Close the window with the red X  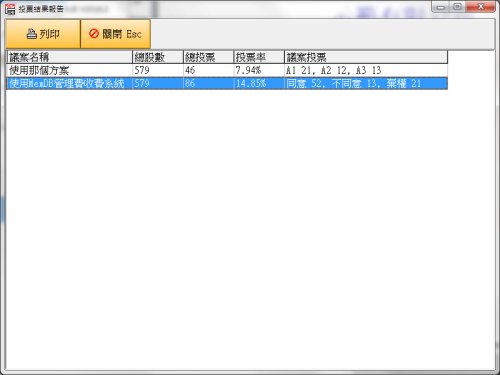480,7
